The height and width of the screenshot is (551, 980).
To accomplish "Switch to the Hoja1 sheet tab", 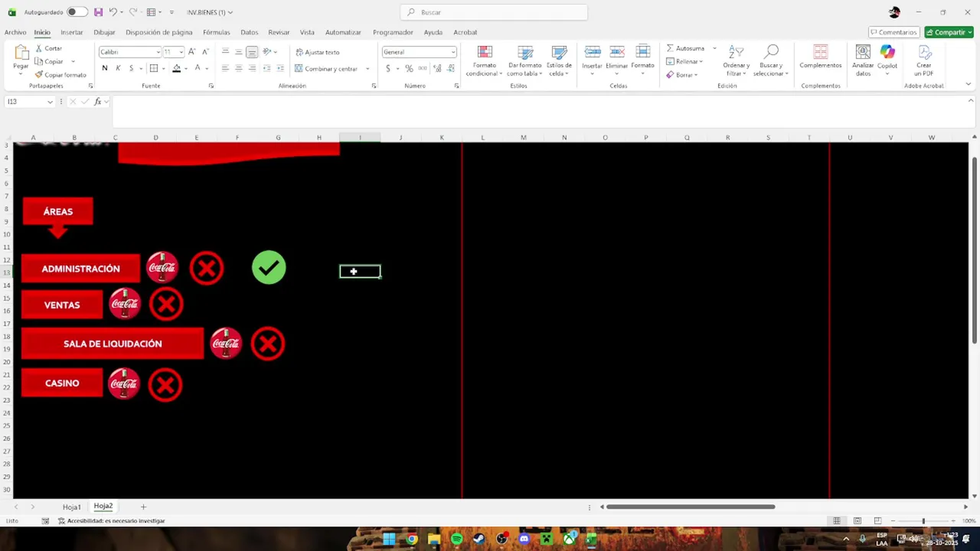I will tap(71, 507).
